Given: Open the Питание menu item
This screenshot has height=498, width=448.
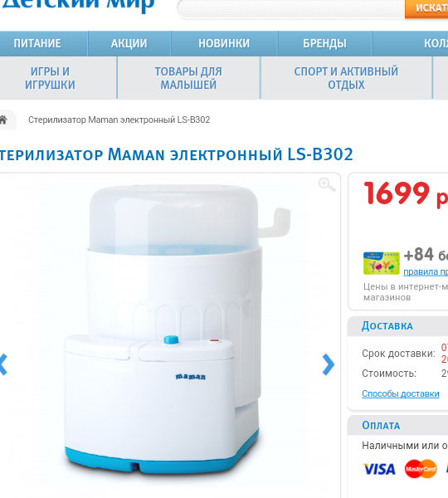Looking at the screenshot, I should 37,43.
